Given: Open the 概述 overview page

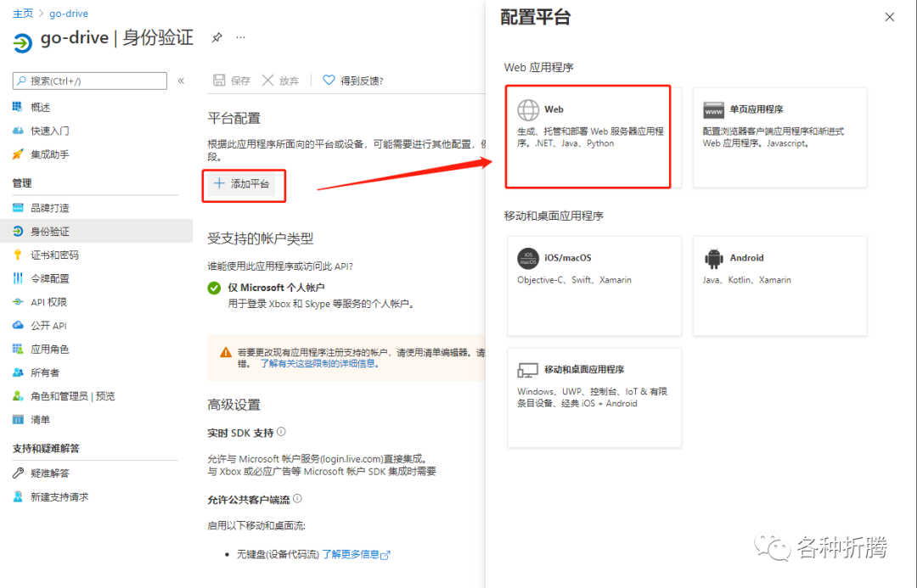Looking at the screenshot, I should 41,107.
